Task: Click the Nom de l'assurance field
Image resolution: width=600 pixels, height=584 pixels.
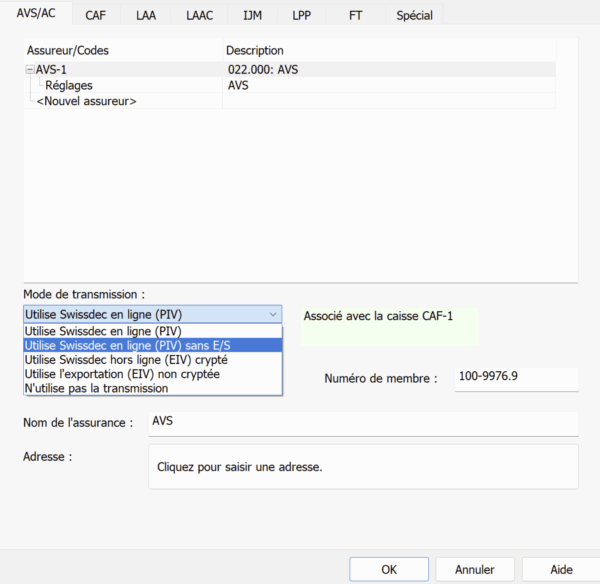Action: [362, 422]
